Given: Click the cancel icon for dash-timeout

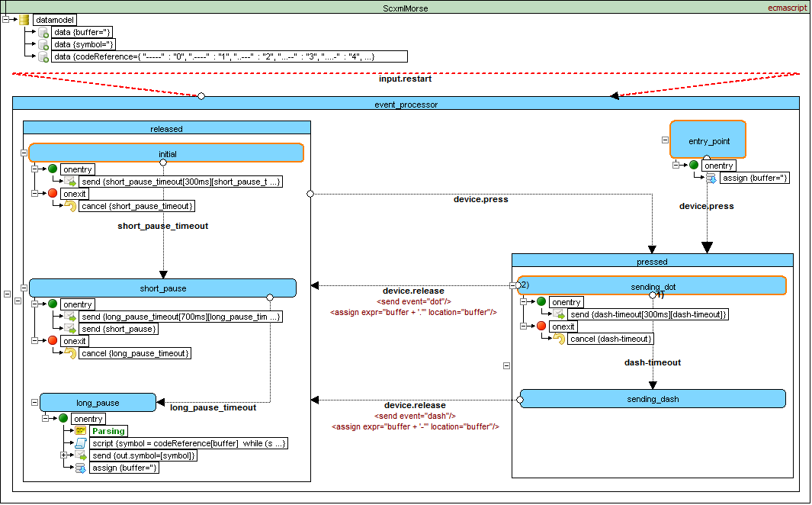Looking at the screenshot, I should point(559,339).
